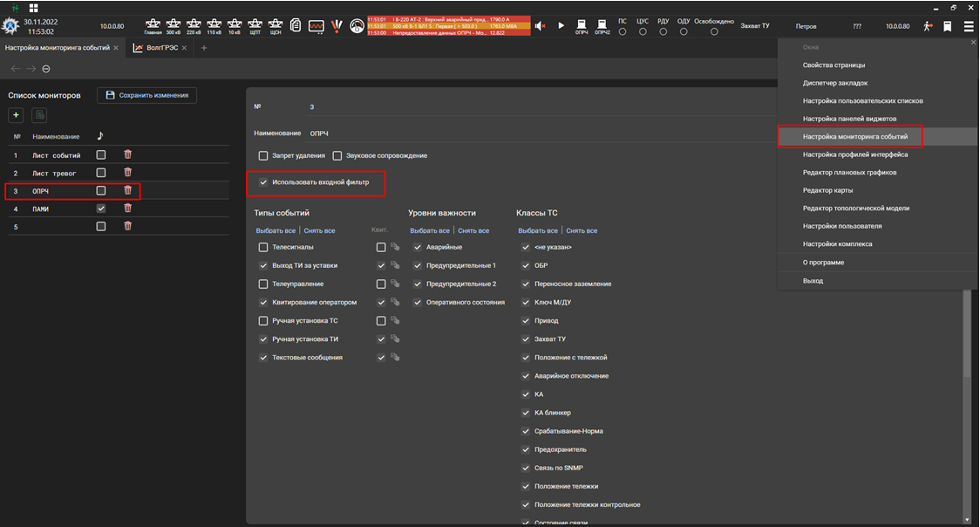980x527 pixels.
Task: Toggle Использовать входной фильтр checkbox
Action: click(263, 182)
